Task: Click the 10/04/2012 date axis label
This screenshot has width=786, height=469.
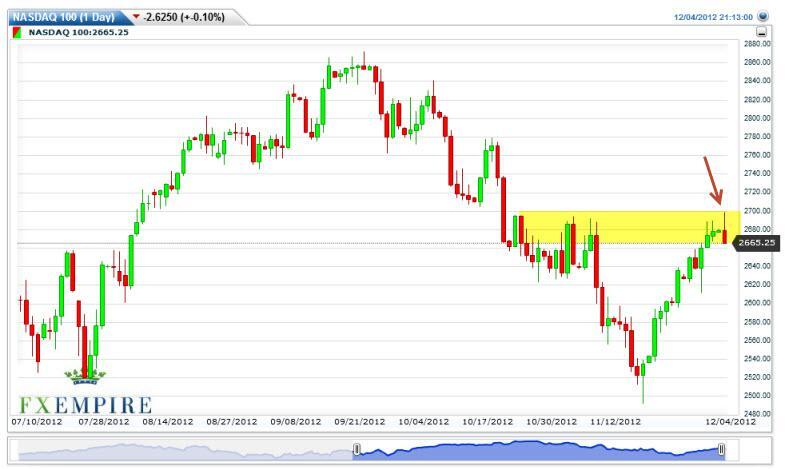Action: [x=424, y=422]
